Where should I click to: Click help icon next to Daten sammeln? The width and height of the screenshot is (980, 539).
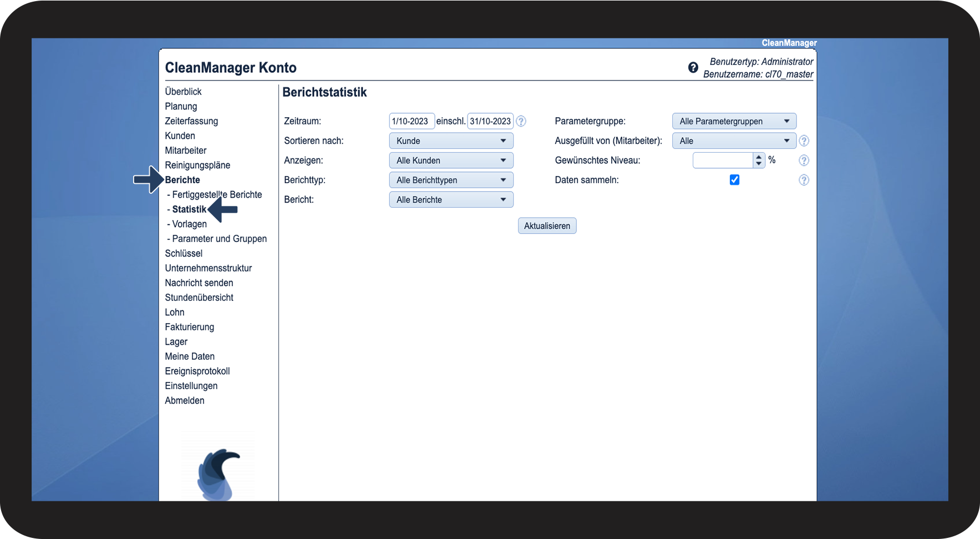804,180
